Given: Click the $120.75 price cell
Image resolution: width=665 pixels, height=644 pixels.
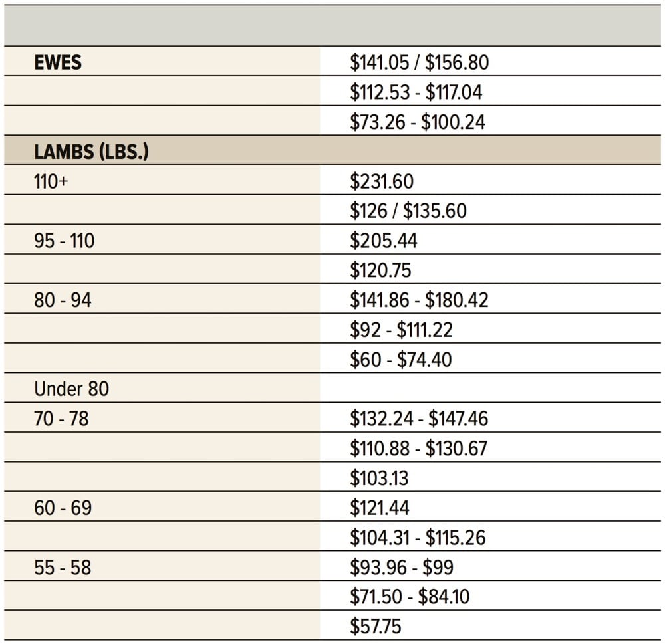Looking at the screenshot, I should point(380,270).
